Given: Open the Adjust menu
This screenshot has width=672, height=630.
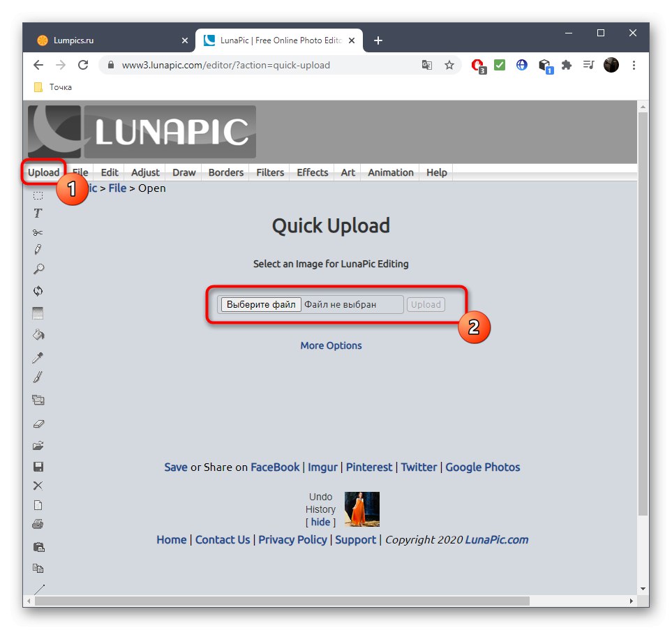Looking at the screenshot, I should (145, 172).
